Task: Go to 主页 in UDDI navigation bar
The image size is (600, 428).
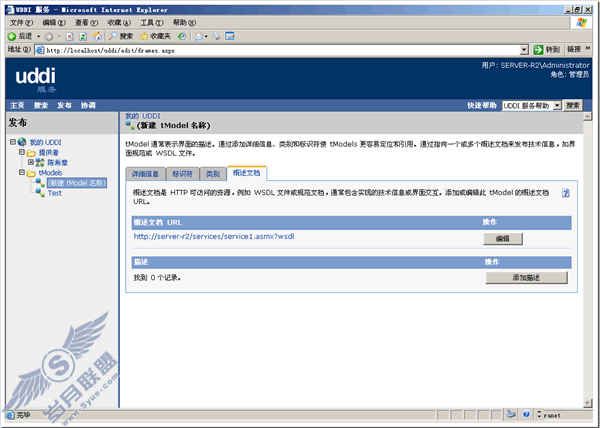Action: (x=17, y=105)
